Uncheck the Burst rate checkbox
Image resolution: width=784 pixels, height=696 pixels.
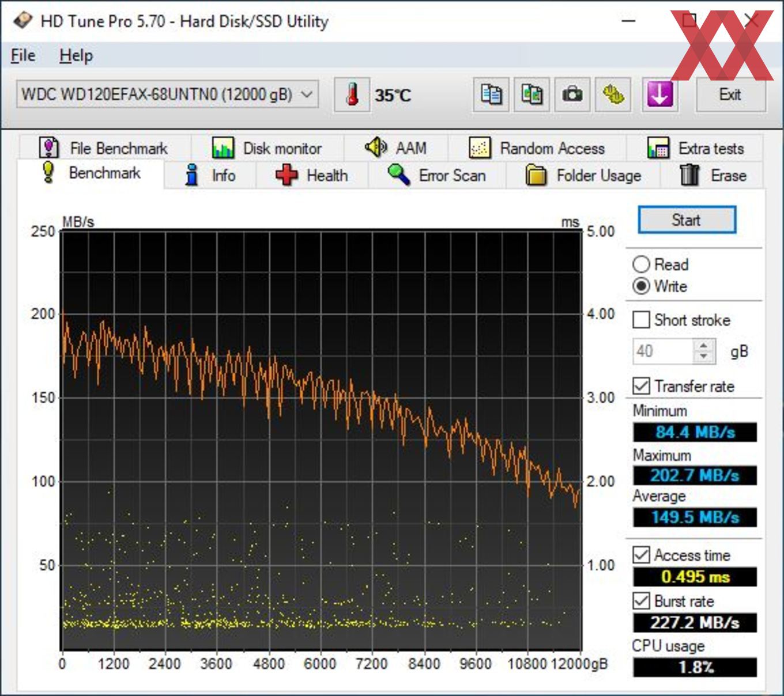point(641,601)
